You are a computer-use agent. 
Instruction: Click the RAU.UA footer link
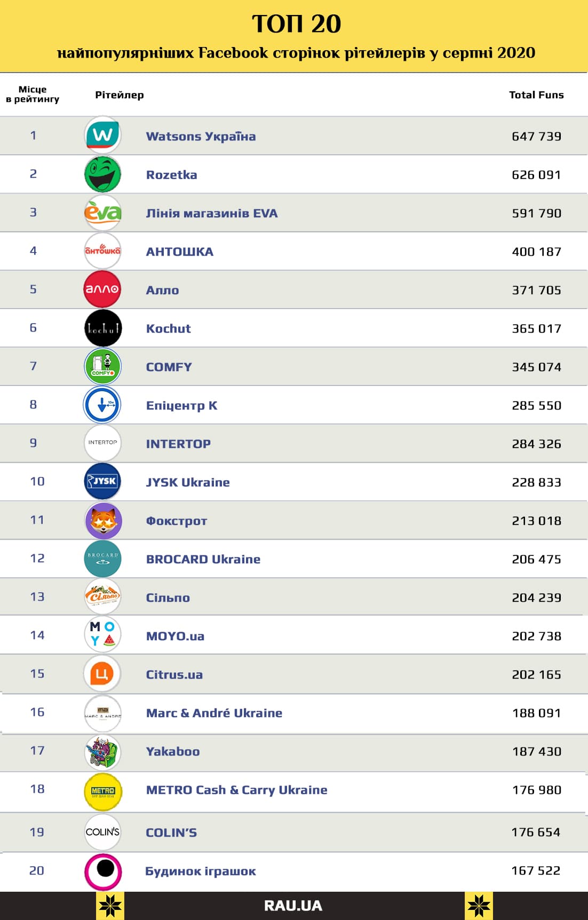[293, 906]
